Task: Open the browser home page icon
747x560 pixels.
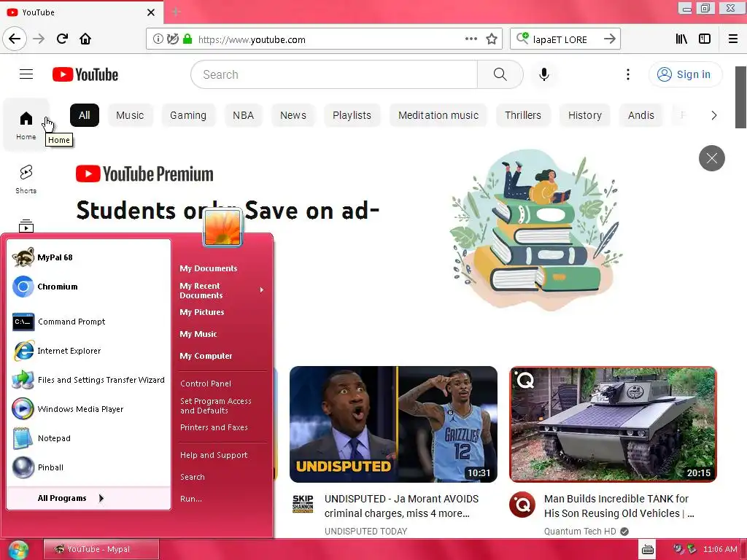Action: click(85, 39)
